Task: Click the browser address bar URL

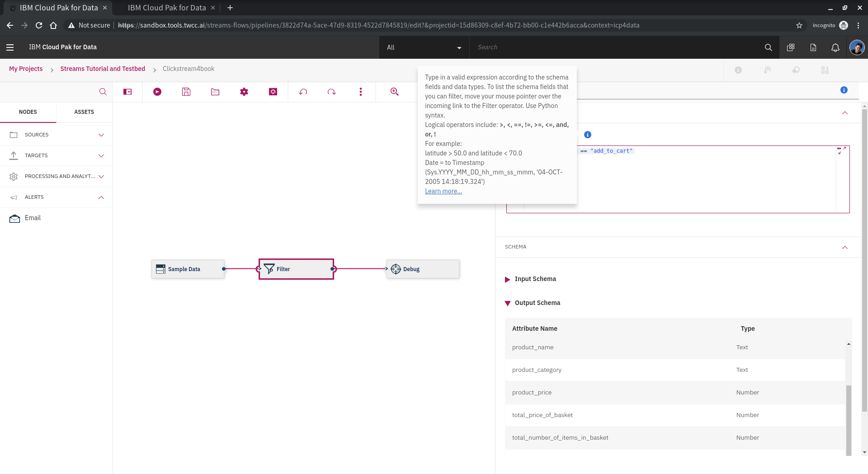Action: click(379, 25)
